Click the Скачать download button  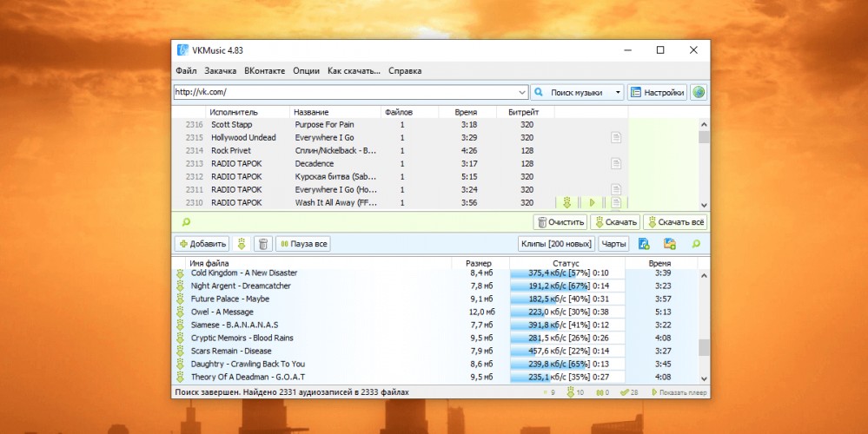(615, 222)
